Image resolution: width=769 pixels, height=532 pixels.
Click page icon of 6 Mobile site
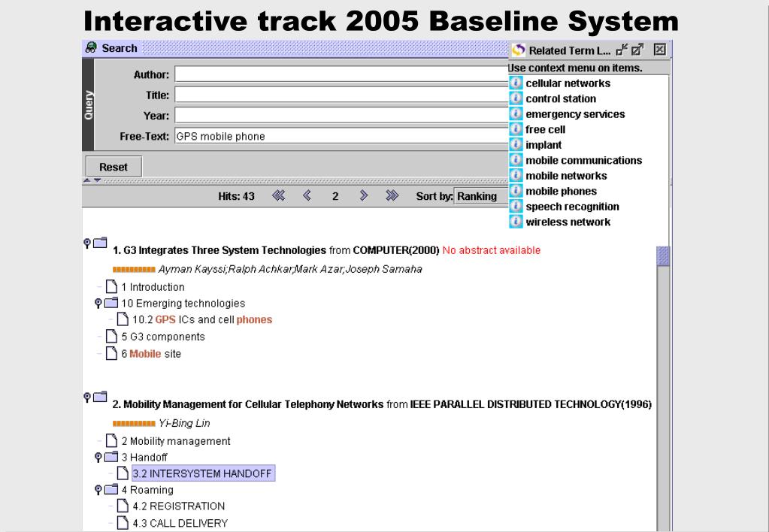point(112,353)
